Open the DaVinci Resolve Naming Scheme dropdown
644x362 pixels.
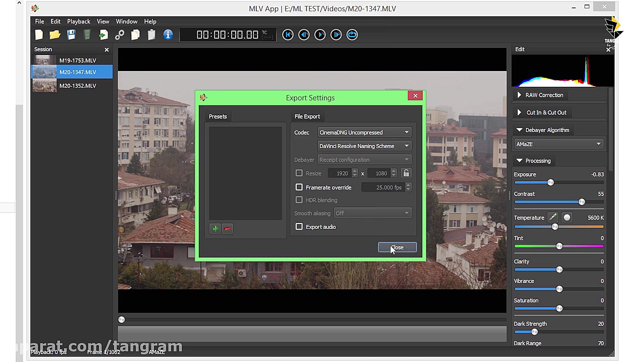pos(364,146)
